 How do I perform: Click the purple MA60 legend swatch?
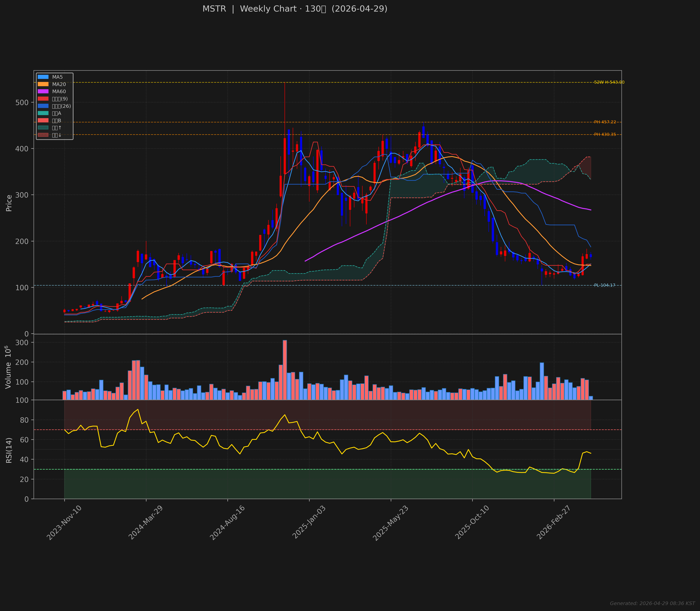[x=43, y=91]
